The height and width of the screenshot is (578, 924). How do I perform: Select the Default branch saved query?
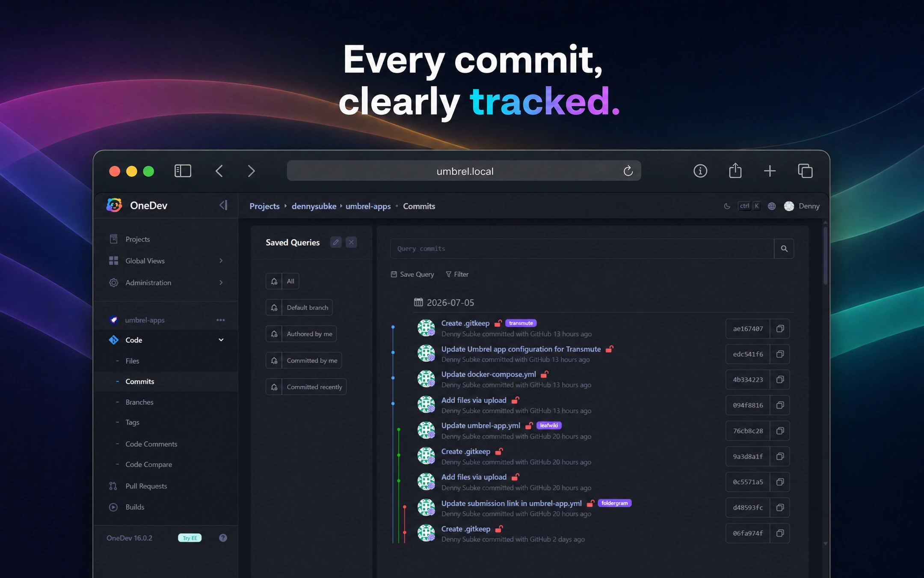(x=307, y=307)
